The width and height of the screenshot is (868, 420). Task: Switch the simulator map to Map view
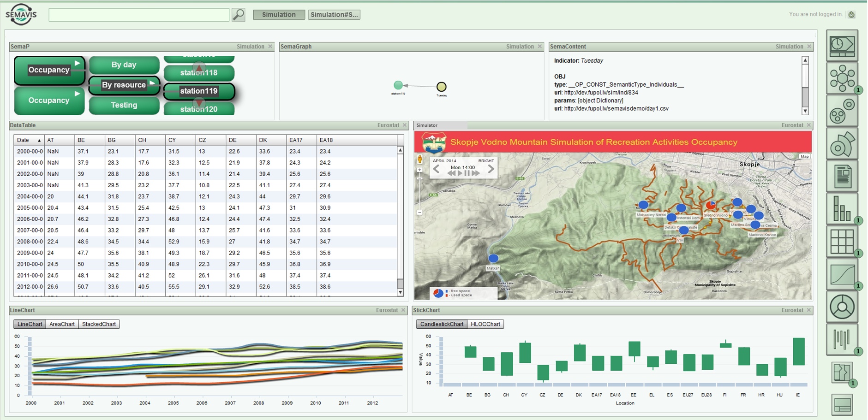(x=804, y=156)
